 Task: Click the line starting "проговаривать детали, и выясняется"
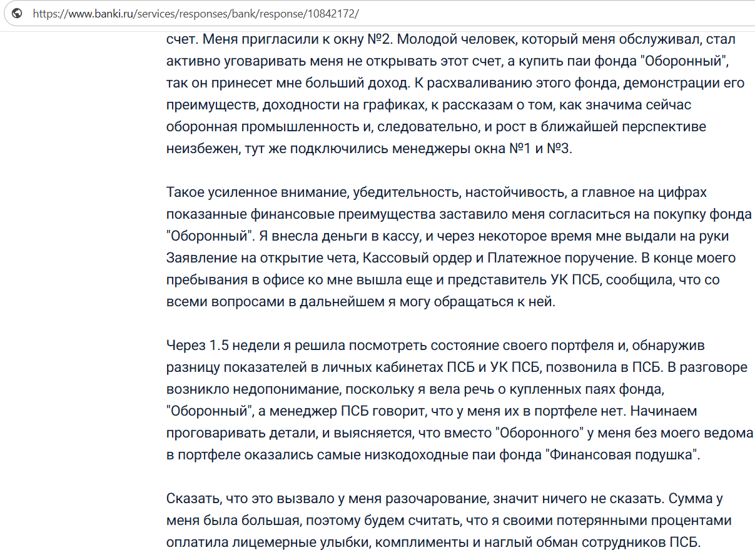(x=460, y=433)
